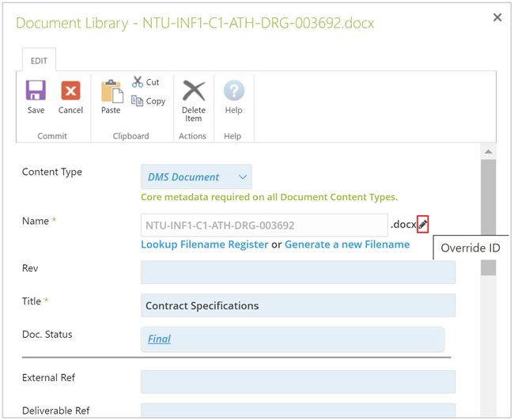The image size is (514, 420).
Task: Click the Copy icon in Clipboard group
Action: coord(137,100)
